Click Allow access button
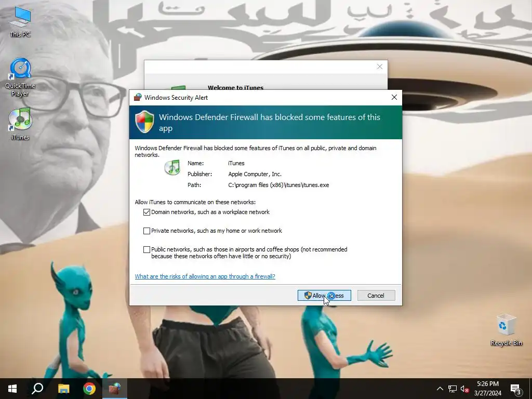This screenshot has height=399, width=532. click(x=324, y=296)
